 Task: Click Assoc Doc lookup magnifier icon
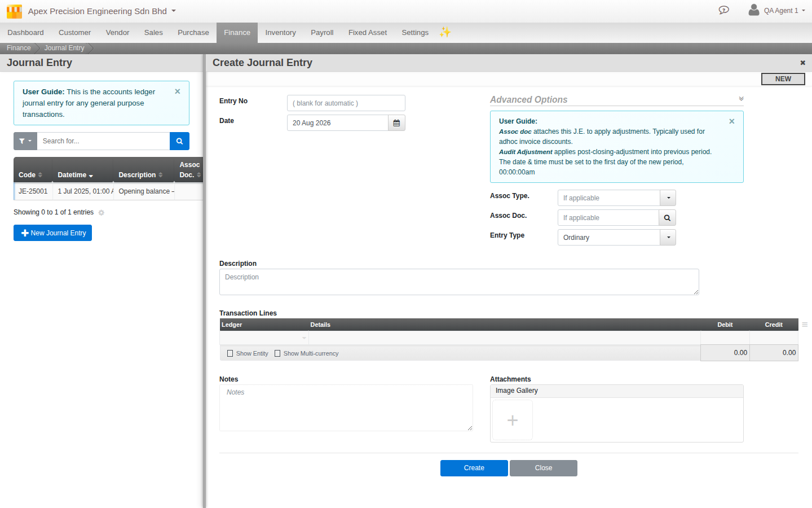point(667,218)
